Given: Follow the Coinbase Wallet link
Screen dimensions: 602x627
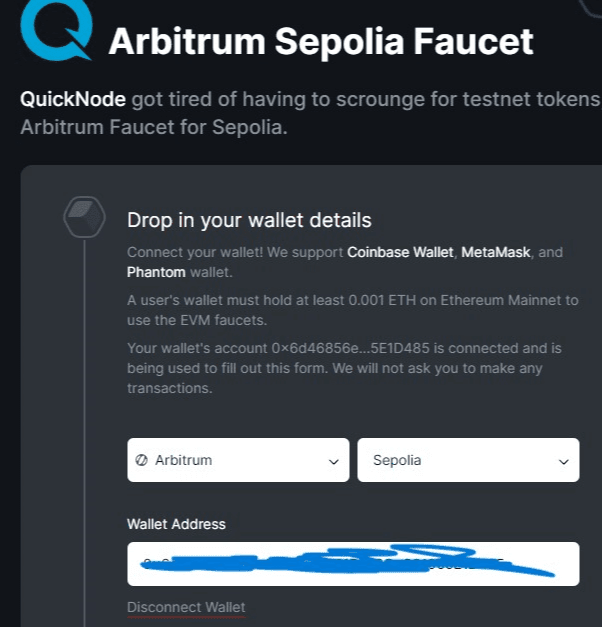Looking at the screenshot, I should 400,253.
